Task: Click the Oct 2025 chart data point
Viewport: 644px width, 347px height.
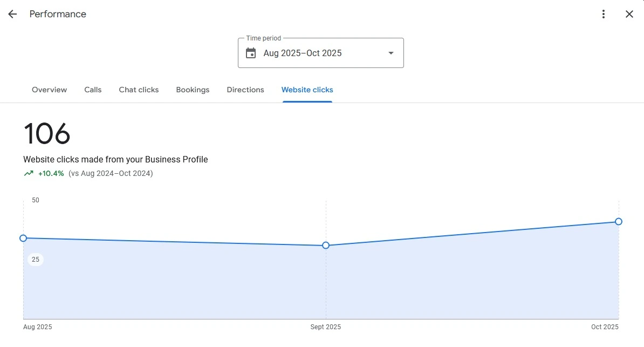Action: [619, 221]
